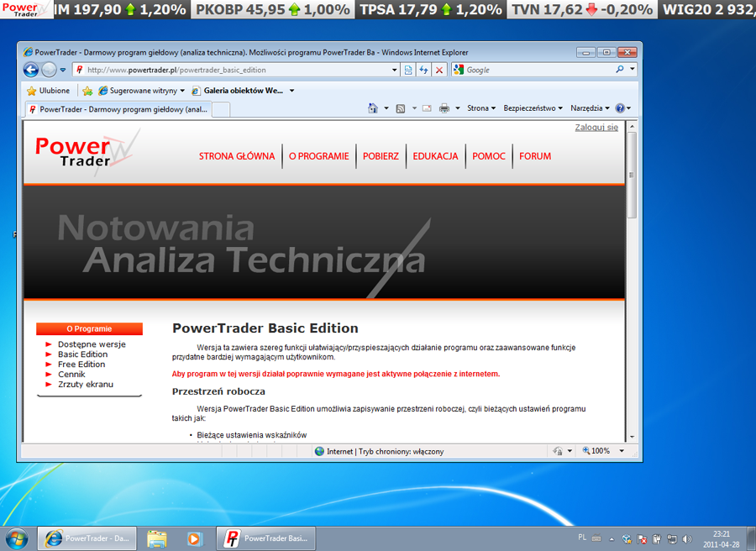Click the browser Forward arrow button
The image size is (756, 551).
tap(49, 70)
